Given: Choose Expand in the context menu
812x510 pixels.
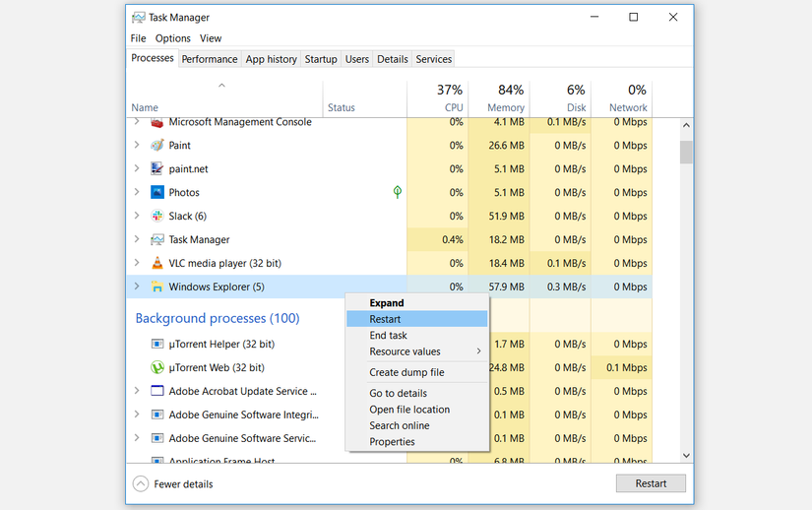Looking at the screenshot, I should (417, 303).
